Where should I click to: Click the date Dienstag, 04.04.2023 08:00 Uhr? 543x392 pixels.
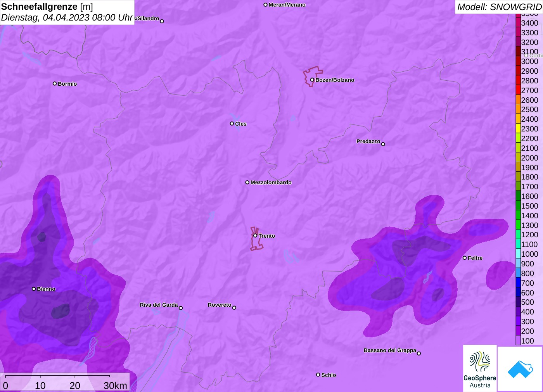tap(67, 17)
